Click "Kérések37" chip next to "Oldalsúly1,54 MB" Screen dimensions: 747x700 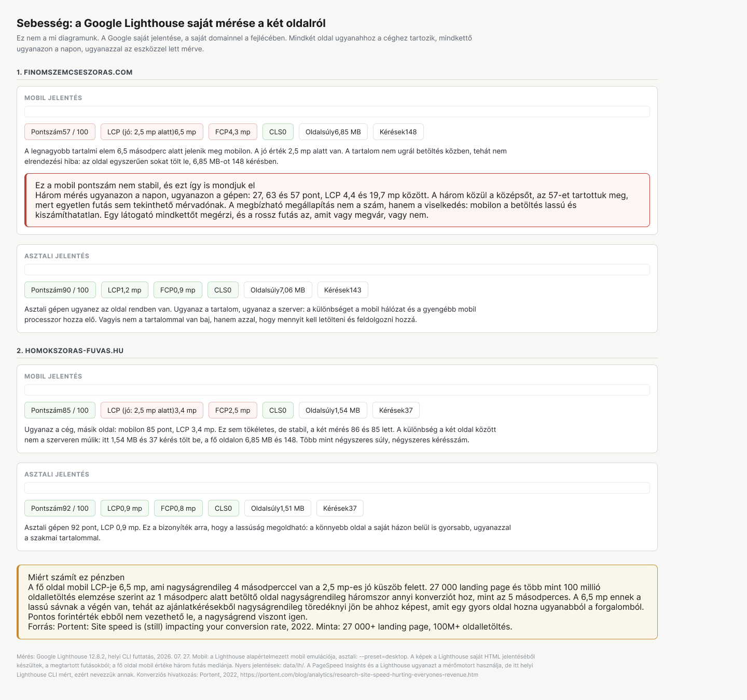(x=396, y=410)
